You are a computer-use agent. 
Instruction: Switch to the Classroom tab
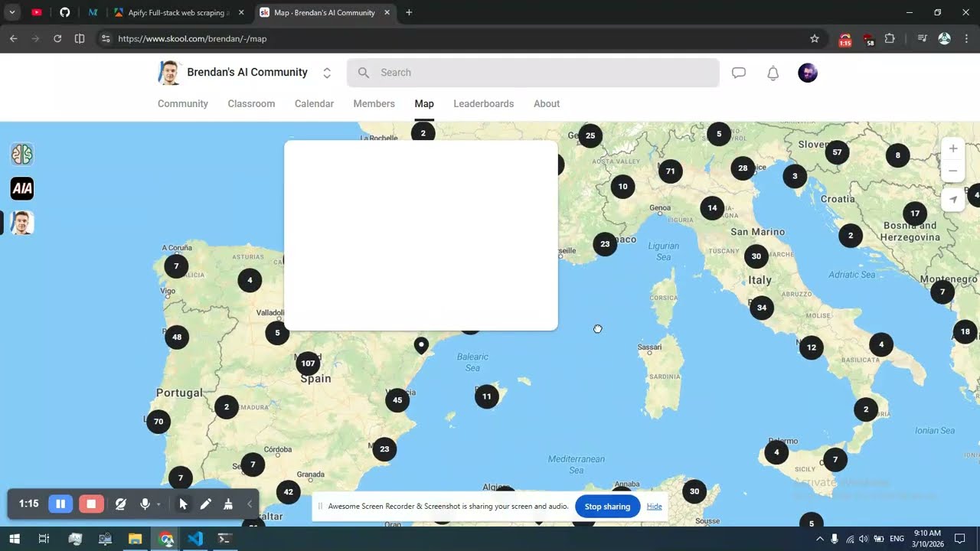pos(251,103)
